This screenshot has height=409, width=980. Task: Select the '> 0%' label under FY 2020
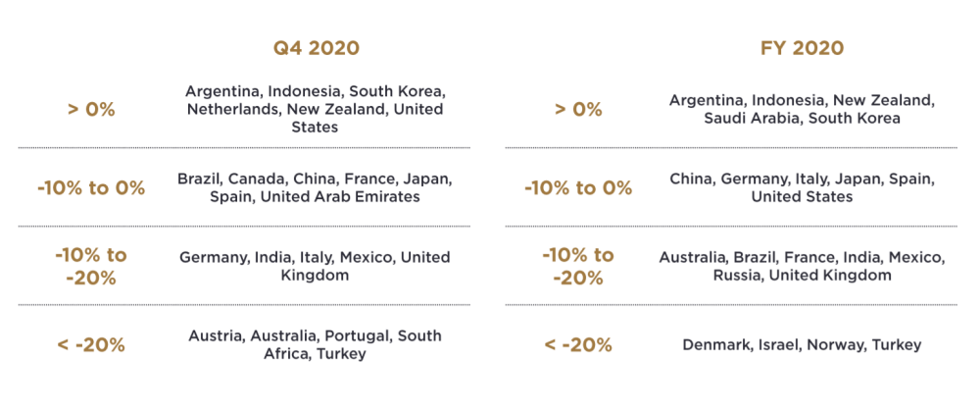[578, 109]
